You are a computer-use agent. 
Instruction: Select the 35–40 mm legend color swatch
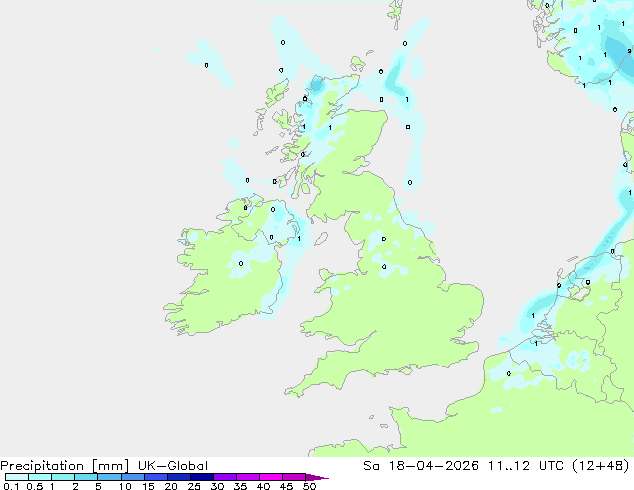(x=248, y=477)
